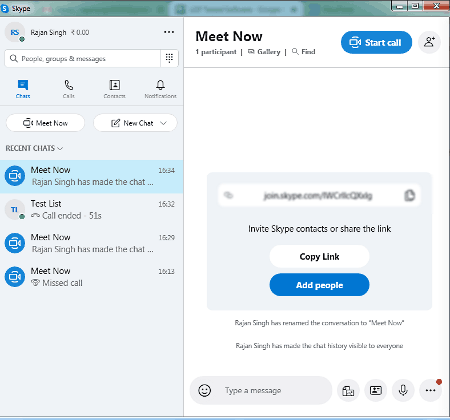Screen dimensions: 450x420
Task: Click the copy icon beside the join link
Action: point(409,195)
